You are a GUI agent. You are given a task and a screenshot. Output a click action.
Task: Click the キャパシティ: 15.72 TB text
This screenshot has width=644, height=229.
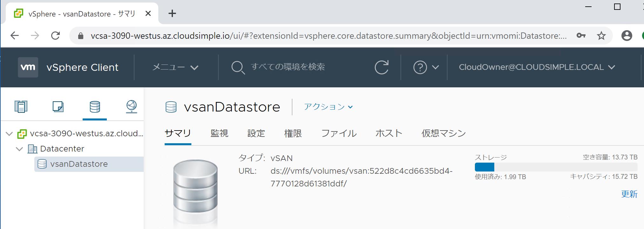pos(604,177)
